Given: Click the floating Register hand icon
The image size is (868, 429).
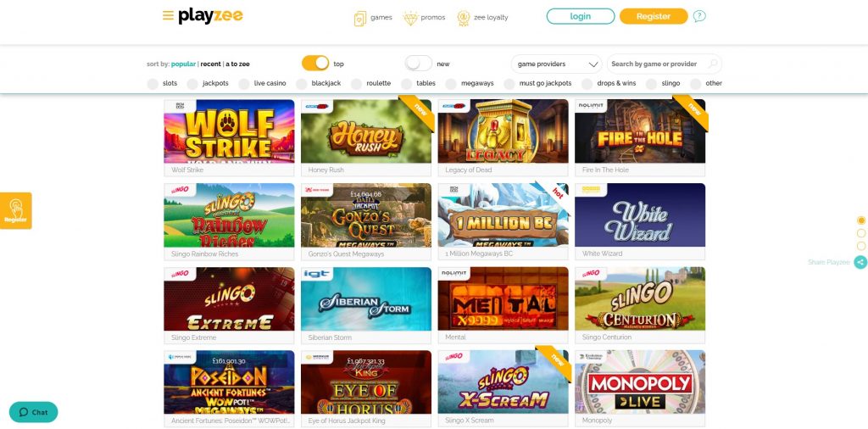Looking at the screenshot, I should pyautogui.click(x=15, y=210).
